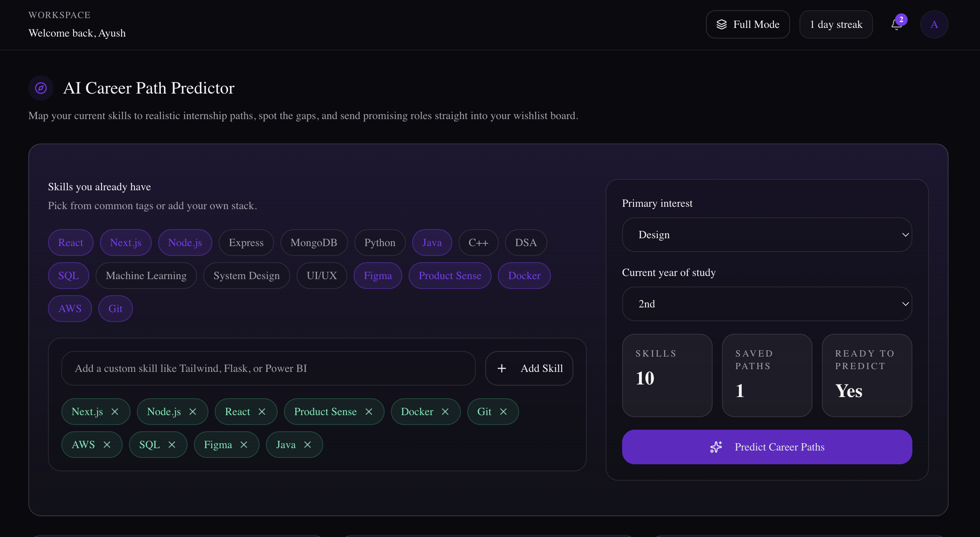Toggle the UI/UX skill tag

click(x=322, y=276)
